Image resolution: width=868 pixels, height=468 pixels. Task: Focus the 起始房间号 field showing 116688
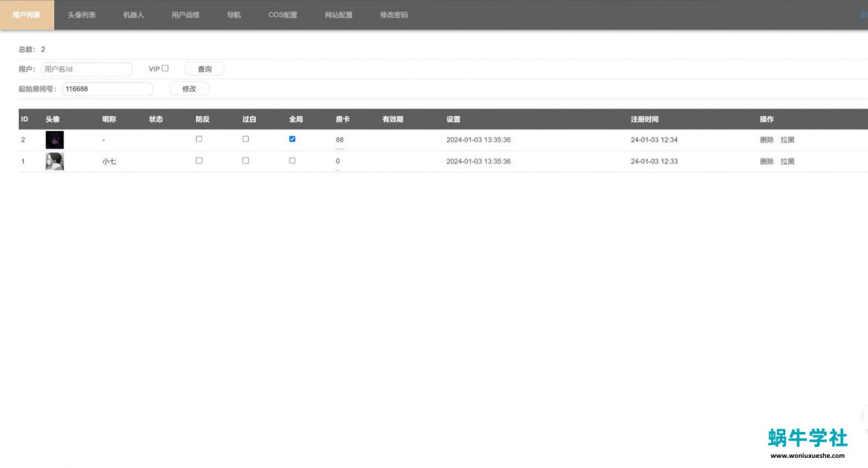pyautogui.click(x=107, y=89)
